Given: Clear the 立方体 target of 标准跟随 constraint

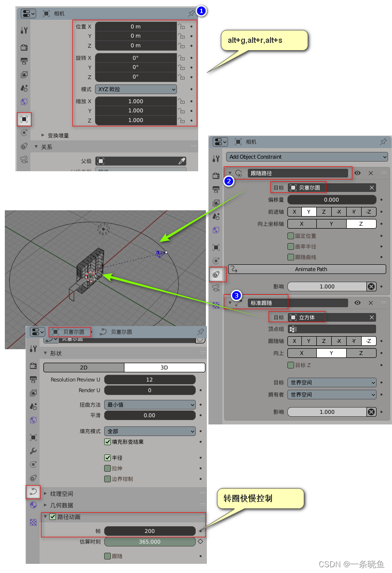Looking at the screenshot, I should coord(372,317).
